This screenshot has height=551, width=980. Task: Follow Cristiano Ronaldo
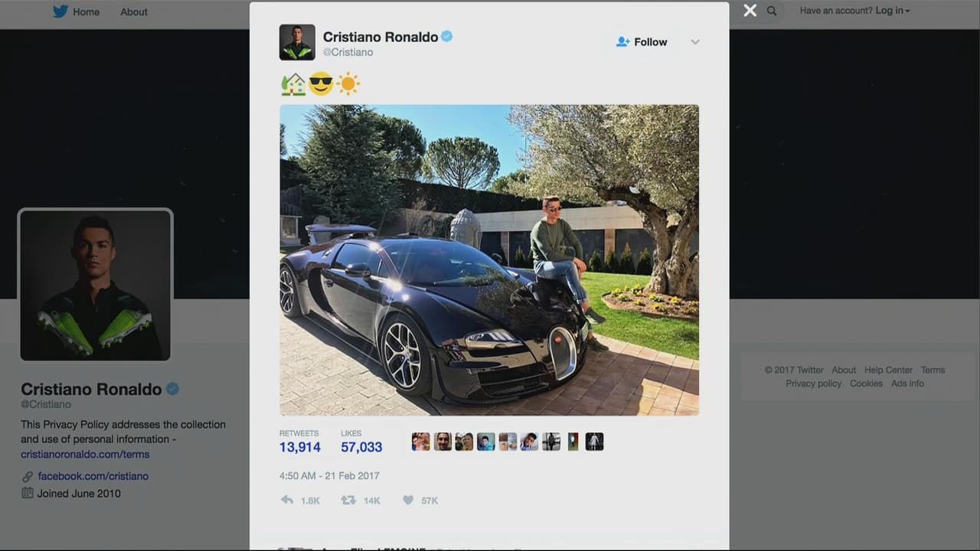(x=642, y=42)
